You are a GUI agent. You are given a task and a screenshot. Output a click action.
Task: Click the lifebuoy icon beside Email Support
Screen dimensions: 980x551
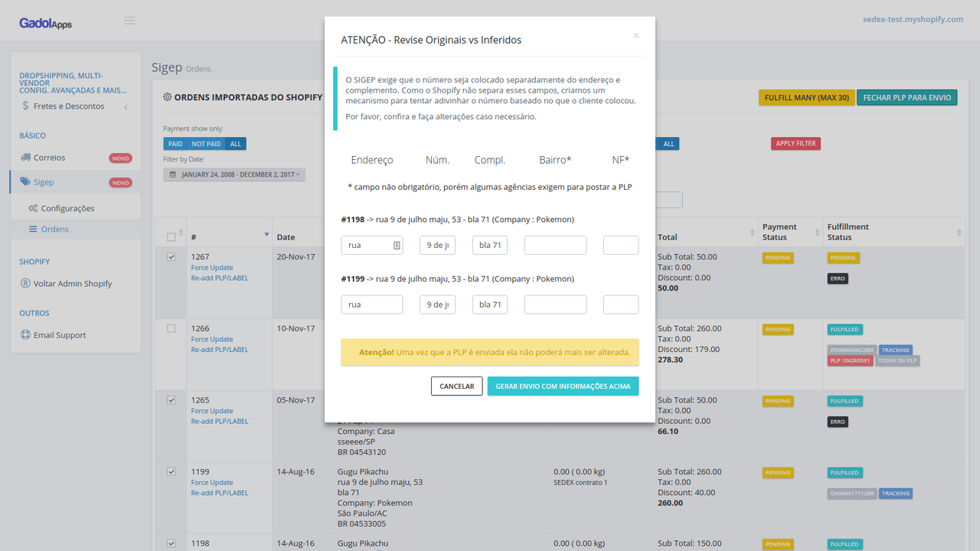26,335
